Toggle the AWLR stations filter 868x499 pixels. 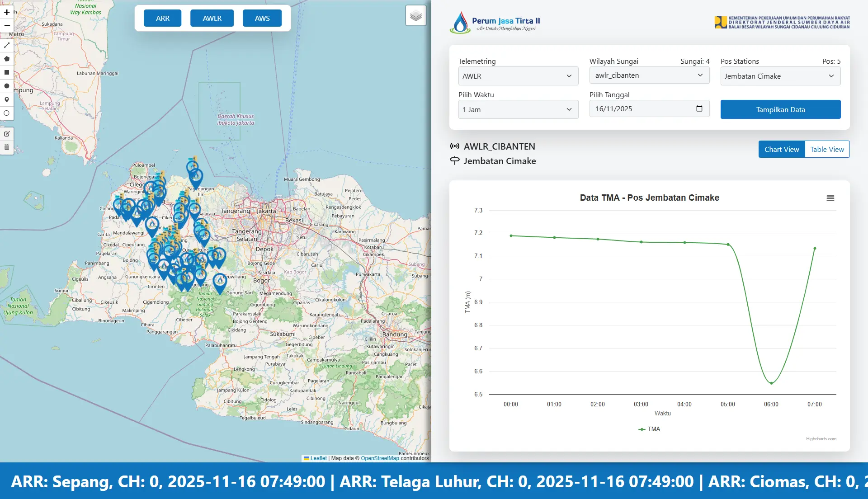[x=212, y=19]
